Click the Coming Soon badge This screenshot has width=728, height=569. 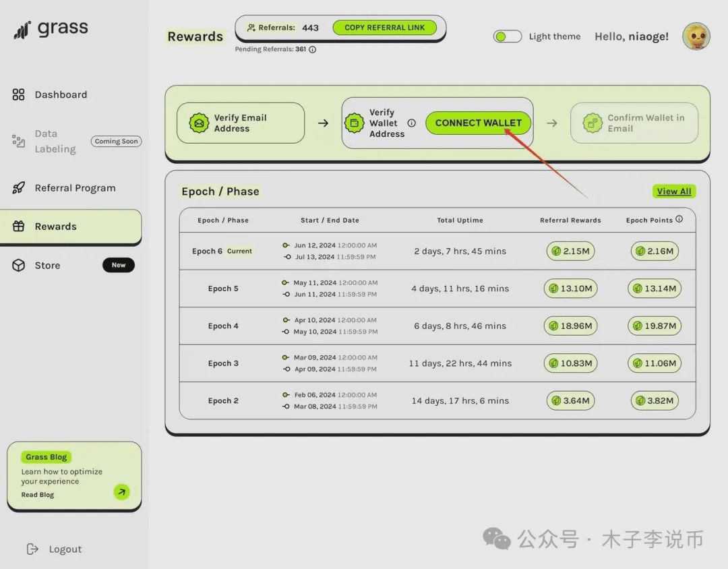[116, 141]
